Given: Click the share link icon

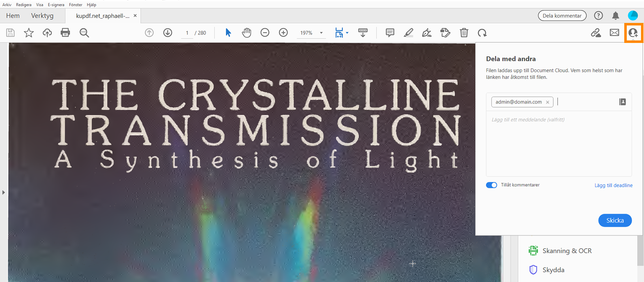Looking at the screenshot, I should tap(596, 33).
